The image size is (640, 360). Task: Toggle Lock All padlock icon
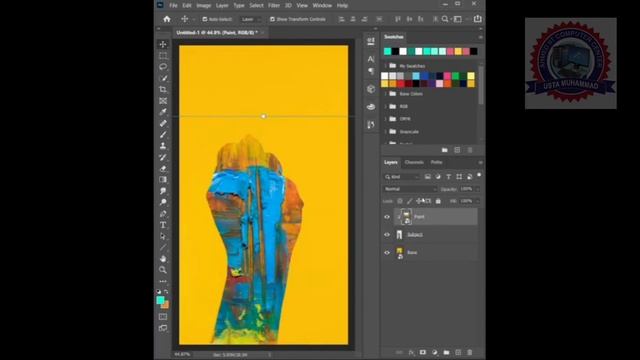[438, 201]
